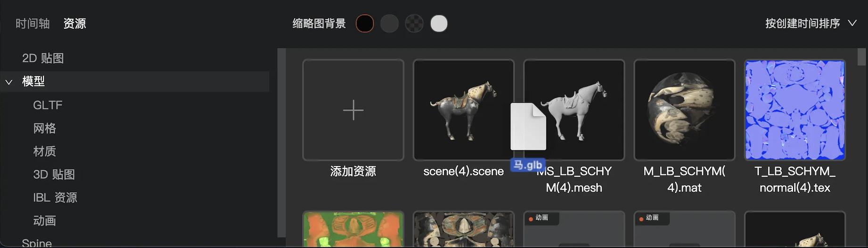This screenshot has height=248, width=868.
Task: Click the M_LB_SCHYM(4).mat file name
Action: pos(684,179)
